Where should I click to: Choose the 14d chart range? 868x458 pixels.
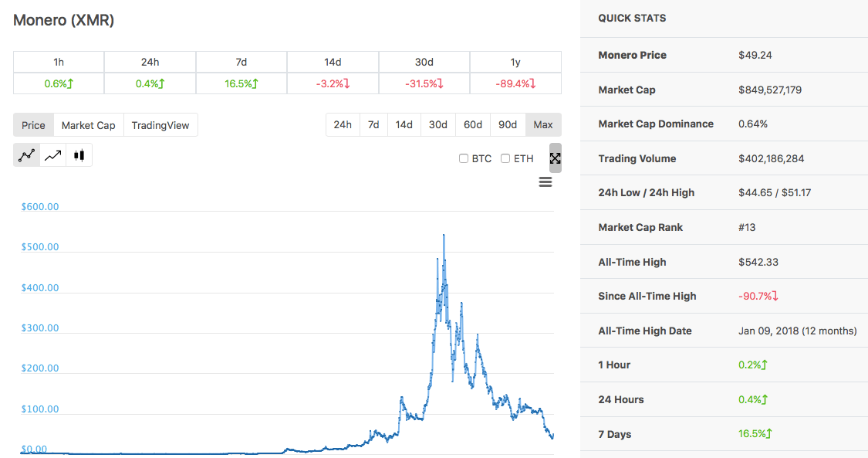click(x=404, y=124)
